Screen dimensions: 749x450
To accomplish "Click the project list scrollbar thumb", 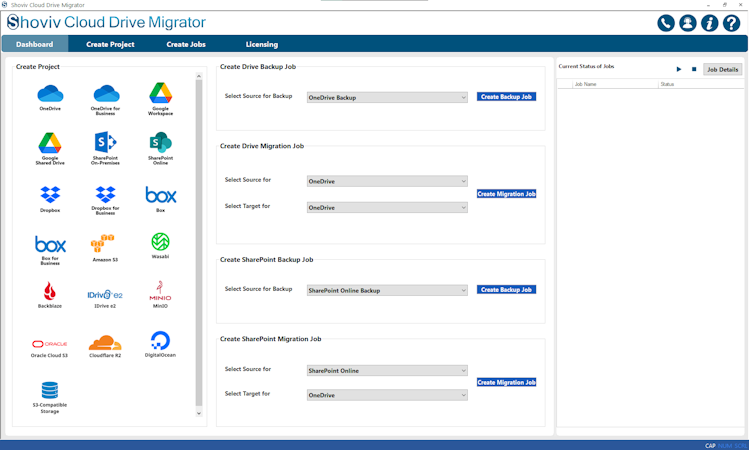I will coord(199,243).
